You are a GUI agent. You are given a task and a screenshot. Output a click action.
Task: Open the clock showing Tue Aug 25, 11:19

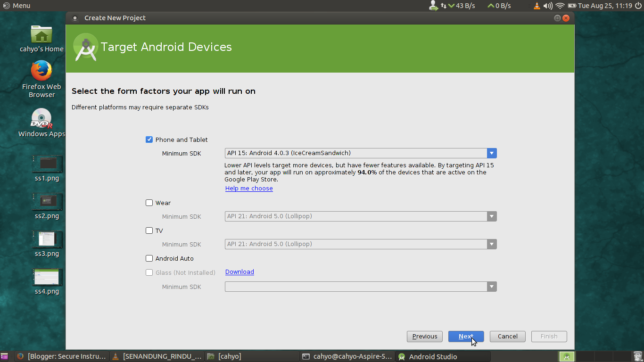[x=605, y=6]
